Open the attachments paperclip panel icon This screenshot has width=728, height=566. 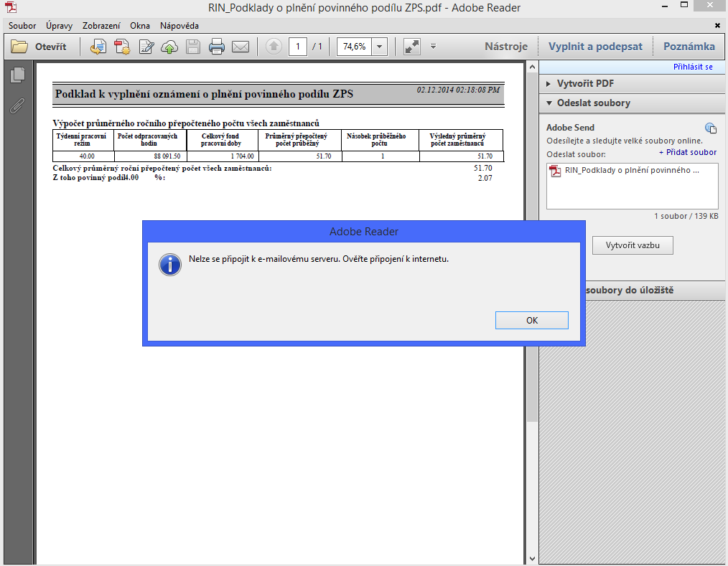pos(17,105)
